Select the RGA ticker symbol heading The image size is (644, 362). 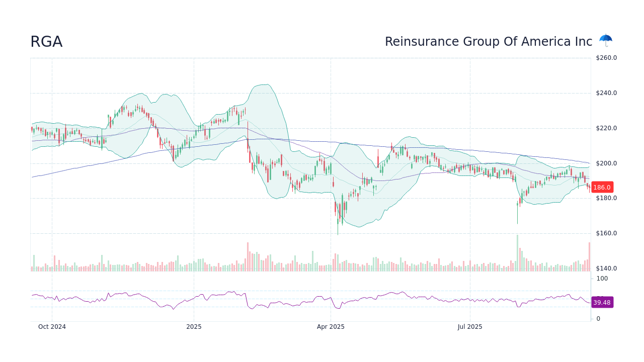coord(46,42)
